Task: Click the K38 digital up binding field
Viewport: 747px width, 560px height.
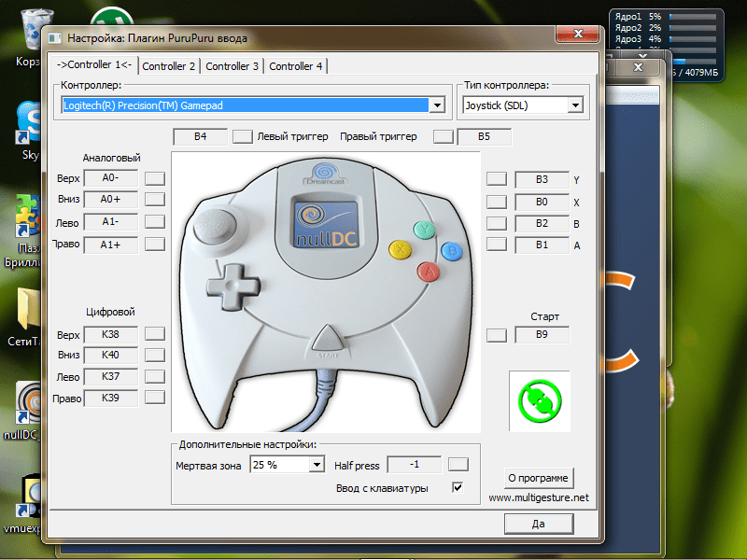Action: [110, 334]
